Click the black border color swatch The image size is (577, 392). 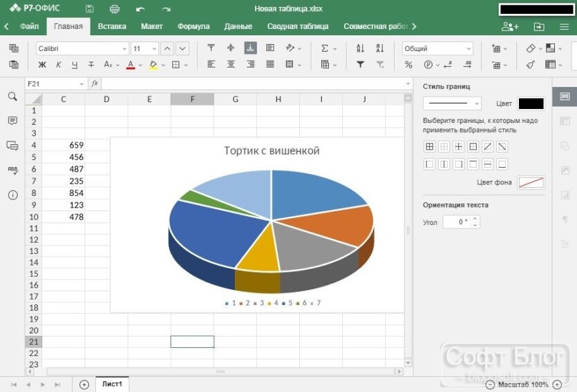[x=531, y=104]
